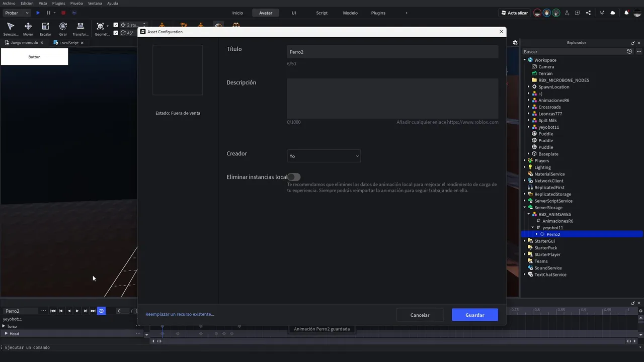Open the Archivo menu
The image size is (644, 362).
[9, 3]
